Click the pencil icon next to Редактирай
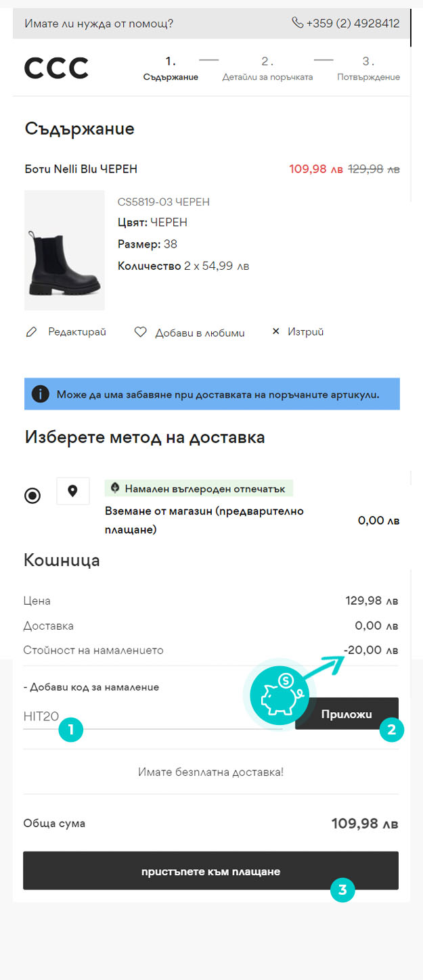The image size is (423, 980). point(30,332)
